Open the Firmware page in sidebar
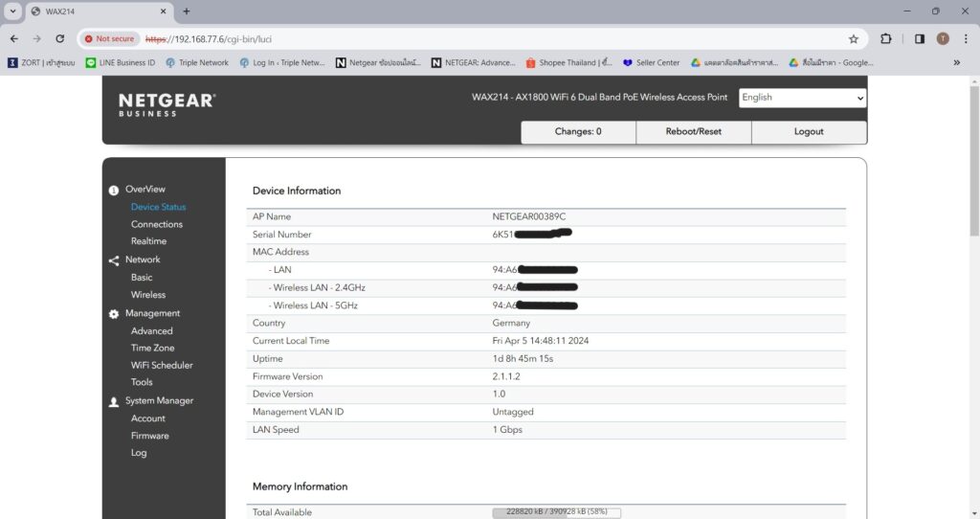 point(150,435)
